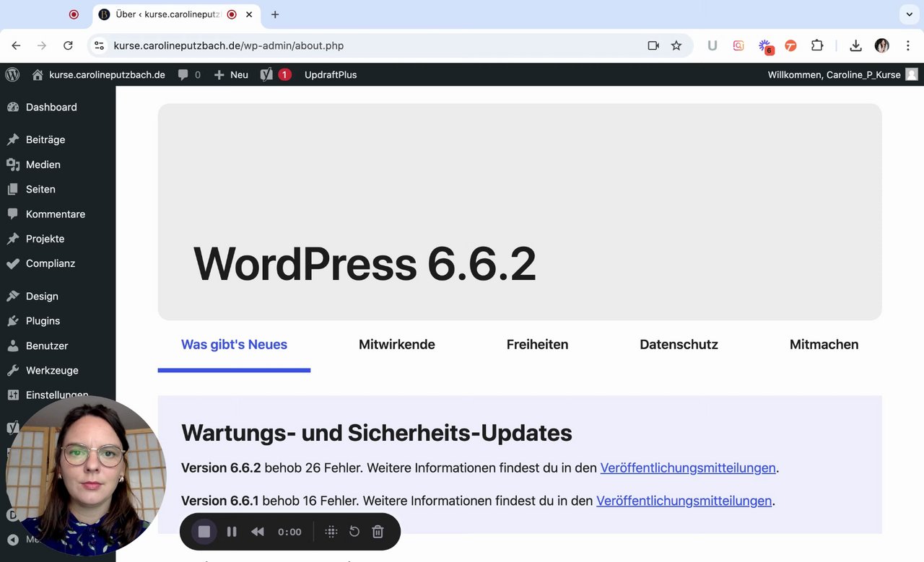Show the Datenschutz tab

point(679,345)
